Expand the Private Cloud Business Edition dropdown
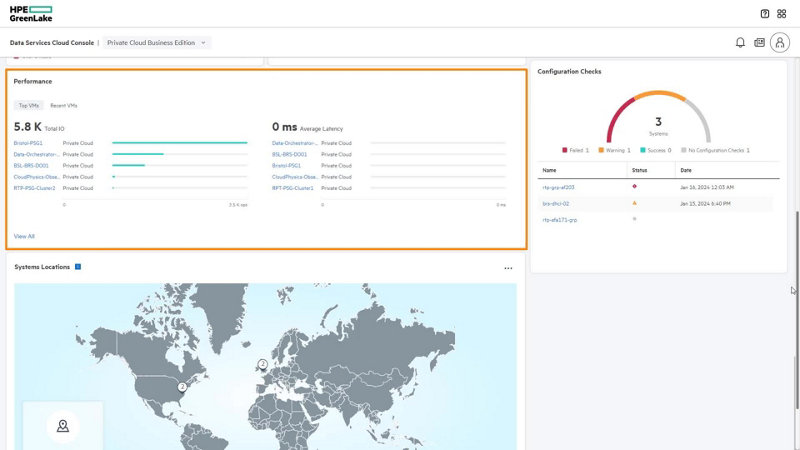 coord(157,43)
